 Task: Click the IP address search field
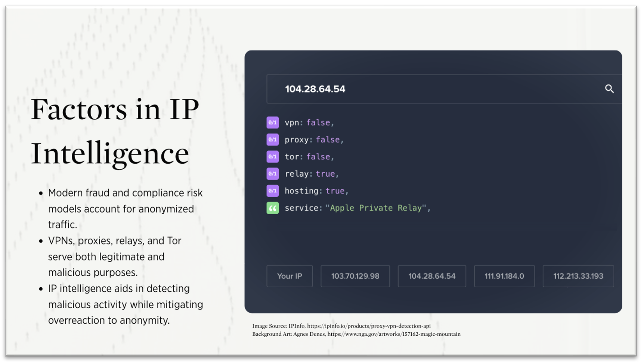(x=430, y=89)
